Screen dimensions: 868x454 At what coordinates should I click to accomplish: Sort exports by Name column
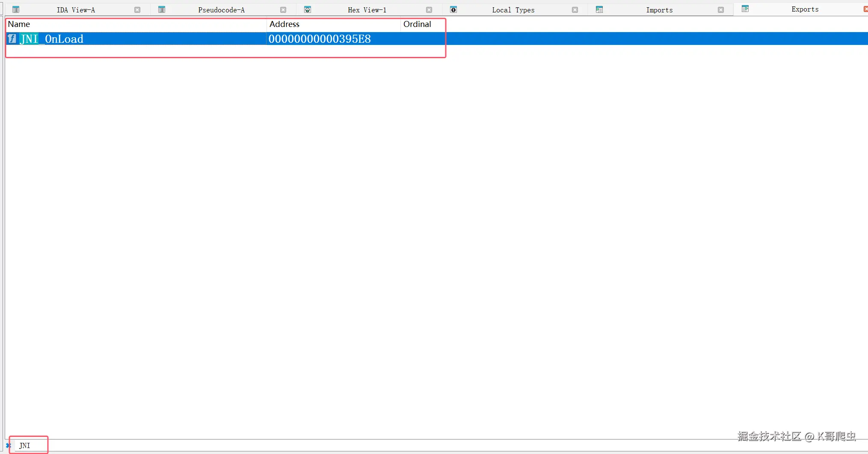[136, 24]
